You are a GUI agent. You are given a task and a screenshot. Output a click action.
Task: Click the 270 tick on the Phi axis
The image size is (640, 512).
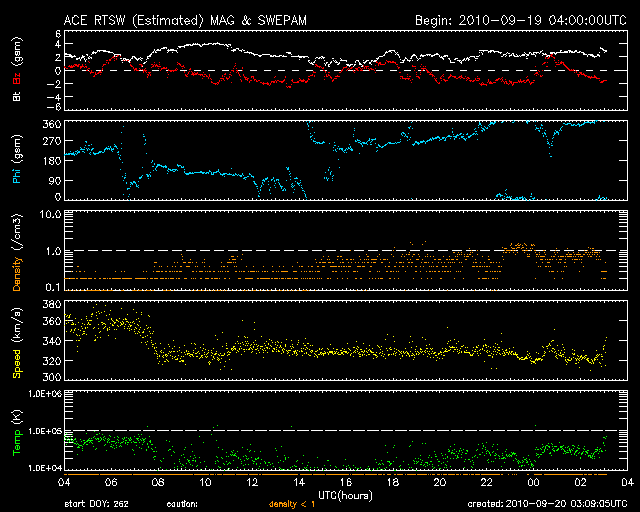[x=52, y=141]
